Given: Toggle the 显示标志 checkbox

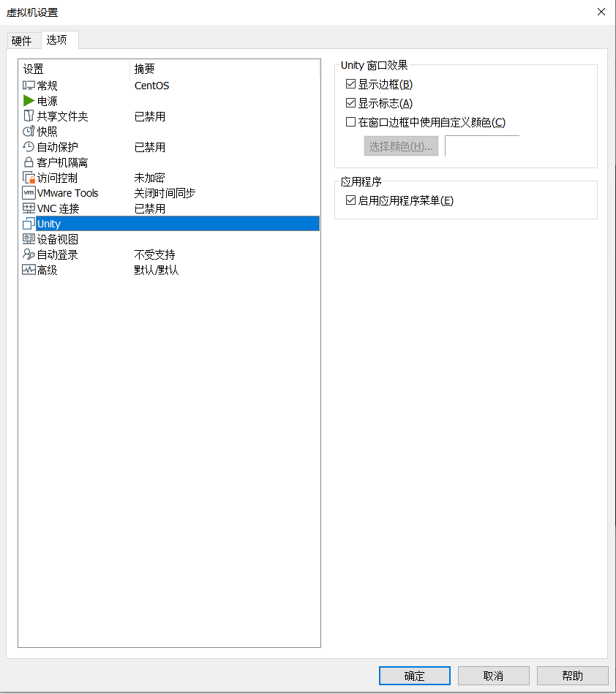Looking at the screenshot, I should (x=350, y=103).
